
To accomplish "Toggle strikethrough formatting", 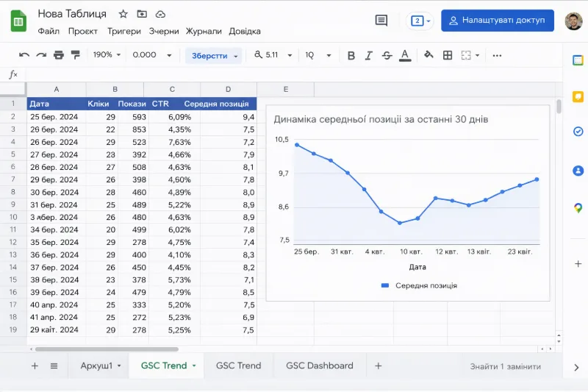I will point(387,55).
